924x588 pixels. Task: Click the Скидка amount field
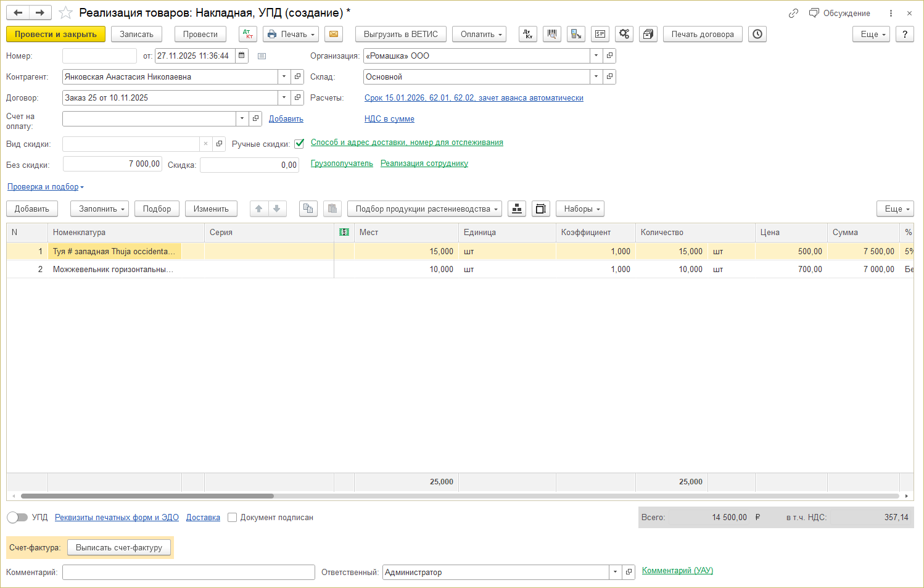coord(249,165)
